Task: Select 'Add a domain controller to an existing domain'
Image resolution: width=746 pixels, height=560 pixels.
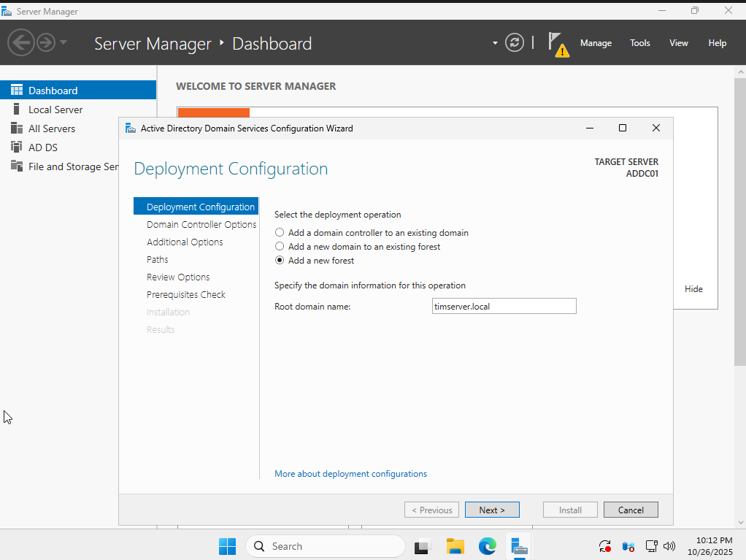Action: (280, 232)
